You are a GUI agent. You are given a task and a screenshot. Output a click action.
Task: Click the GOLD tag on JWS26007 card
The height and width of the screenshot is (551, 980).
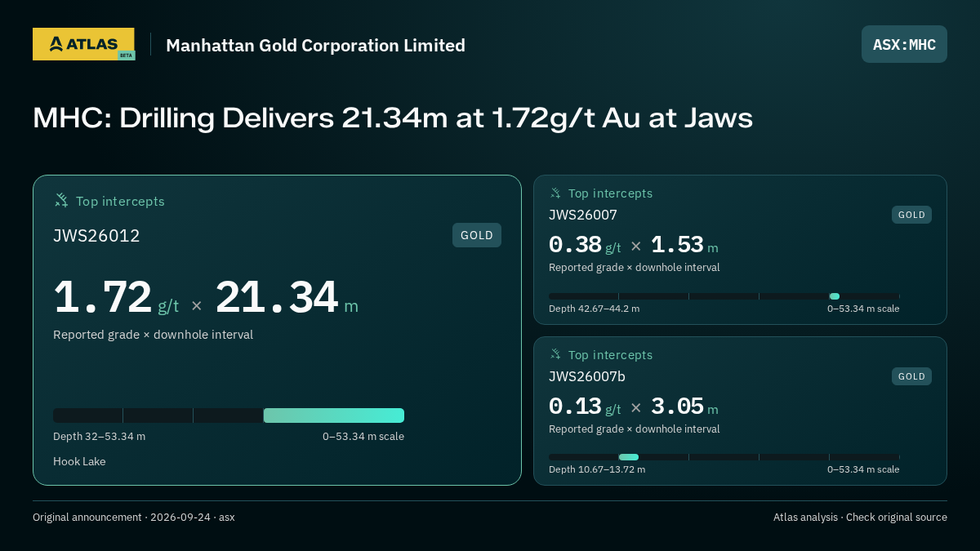pos(911,215)
